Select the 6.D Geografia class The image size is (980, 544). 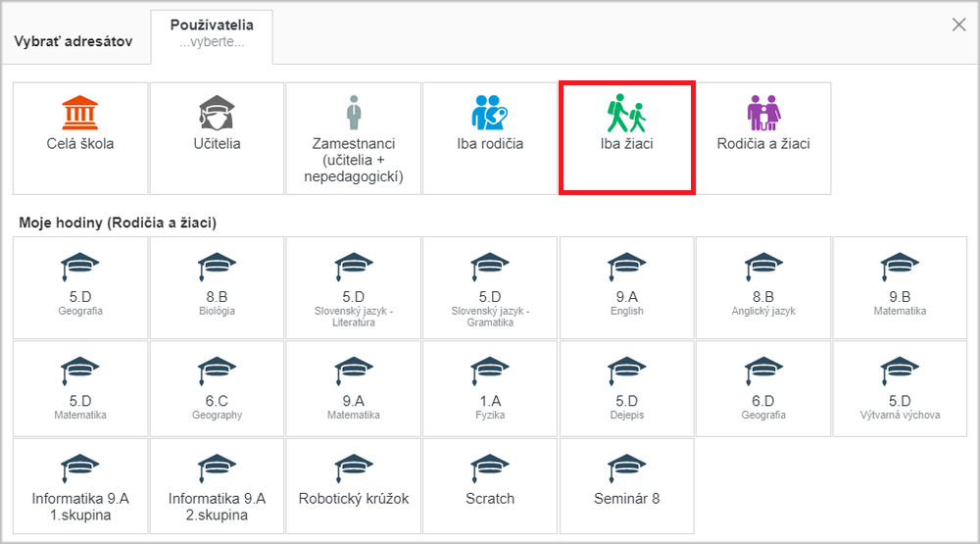point(763,388)
